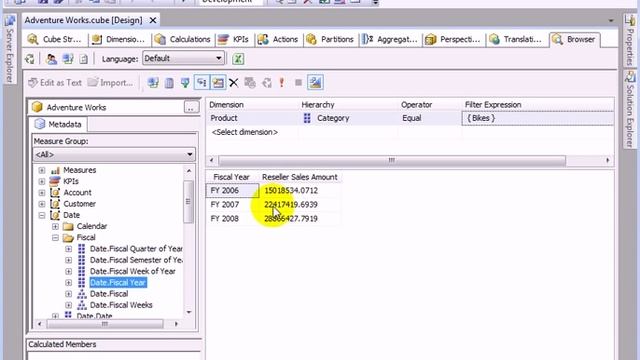Open the Translations tab
Viewport: 640px width, 360px height.
(x=517, y=40)
